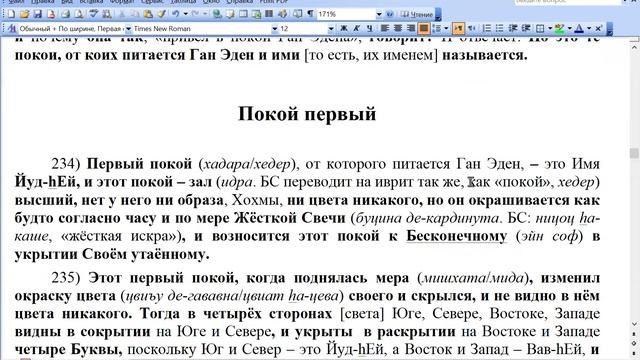Screen dimensions: 640x360
Task: Expand font color palette arrow
Action: coord(589,29)
